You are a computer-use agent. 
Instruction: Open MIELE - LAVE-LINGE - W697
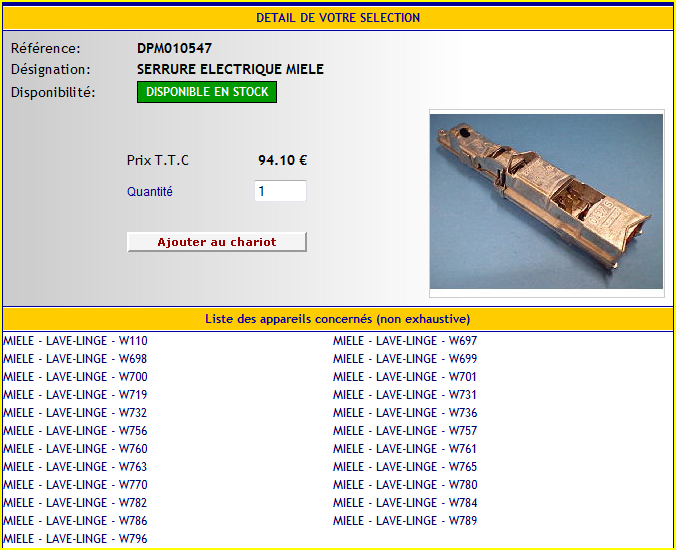click(x=405, y=341)
